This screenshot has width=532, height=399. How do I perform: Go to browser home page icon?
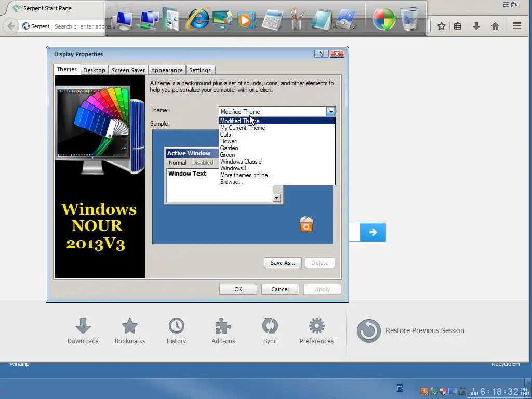tap(495, 26)
